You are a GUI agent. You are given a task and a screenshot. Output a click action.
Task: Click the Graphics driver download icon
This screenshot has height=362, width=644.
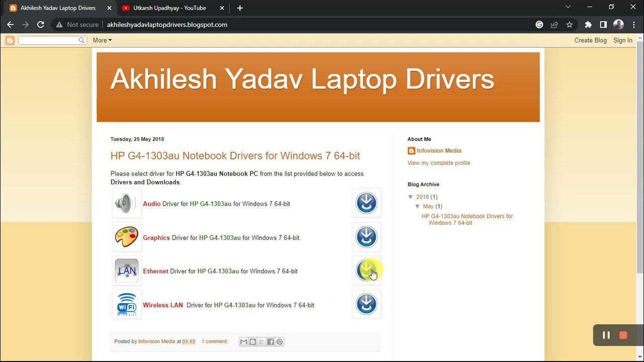click(x=366, y=237)
